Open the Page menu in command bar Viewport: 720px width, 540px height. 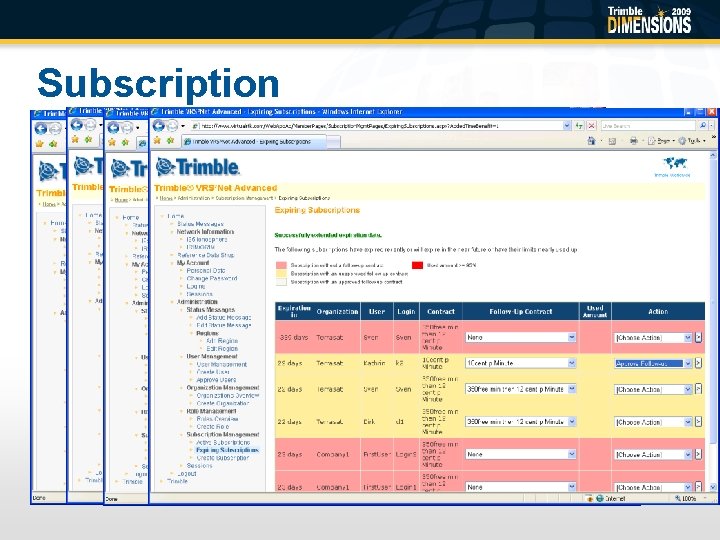(x=661, y=141)
